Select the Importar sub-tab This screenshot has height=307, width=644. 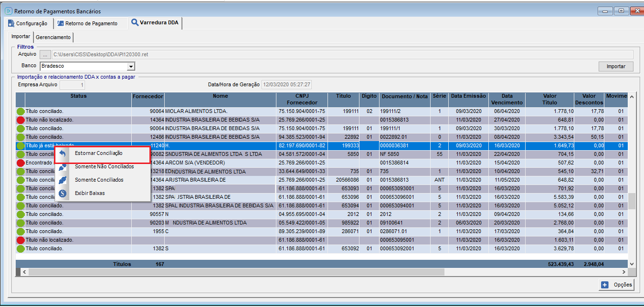[21, 37]
